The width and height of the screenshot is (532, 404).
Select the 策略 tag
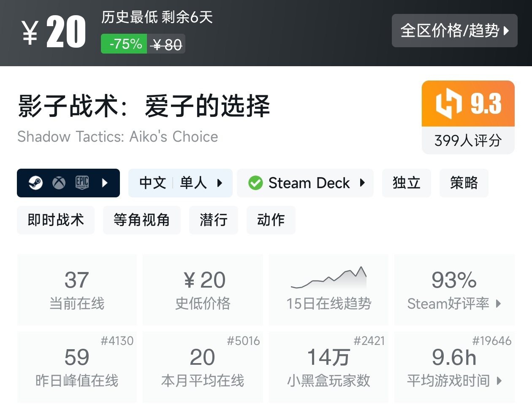pyautogui.click(x=464, y=183)
